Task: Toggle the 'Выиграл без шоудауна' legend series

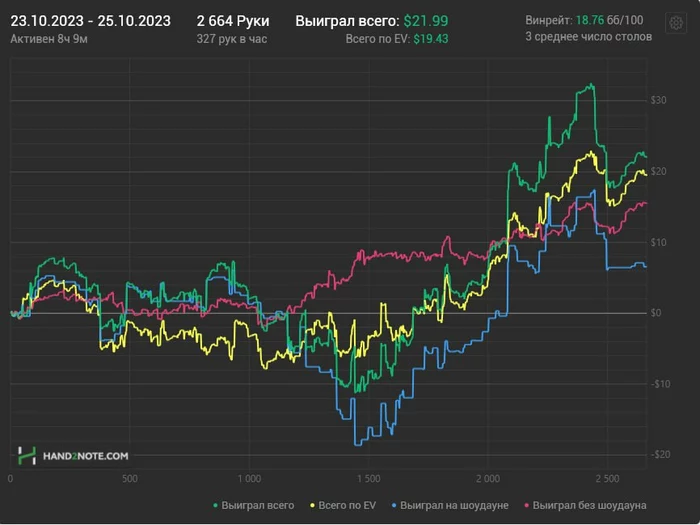Action: tap(585, 505)
